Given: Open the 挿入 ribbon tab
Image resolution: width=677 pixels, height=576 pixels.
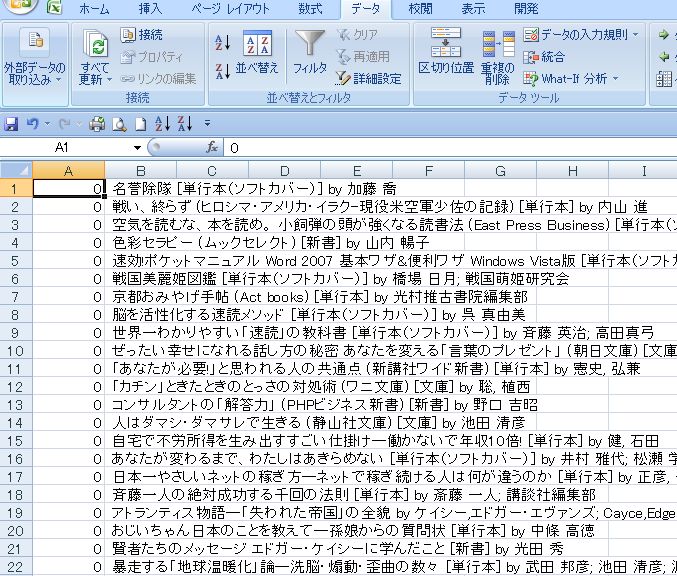Looking at the screenshot, I should 150,9.
